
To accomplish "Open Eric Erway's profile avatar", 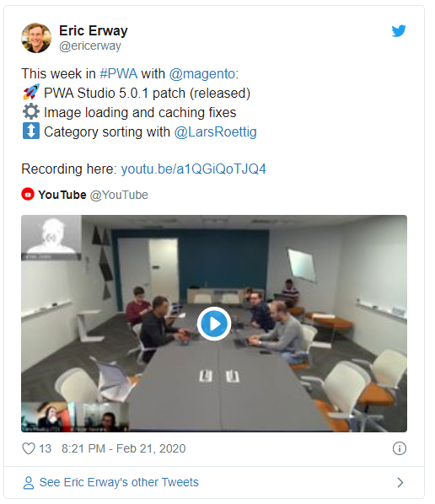I will [x=36, y=38].
